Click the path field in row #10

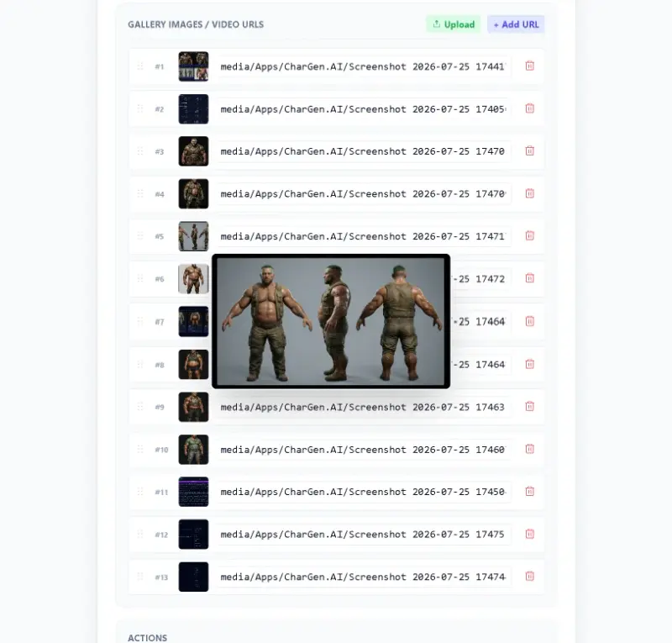tap(363, 449)
